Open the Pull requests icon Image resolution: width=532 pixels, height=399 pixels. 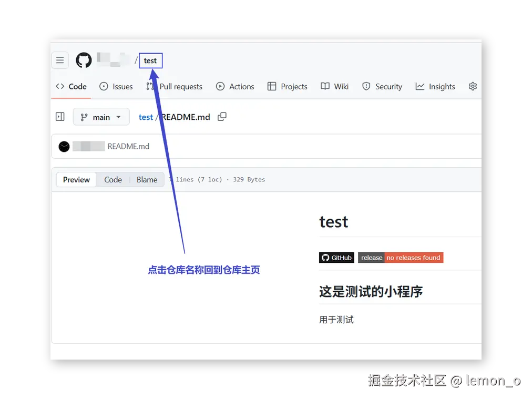150,86
